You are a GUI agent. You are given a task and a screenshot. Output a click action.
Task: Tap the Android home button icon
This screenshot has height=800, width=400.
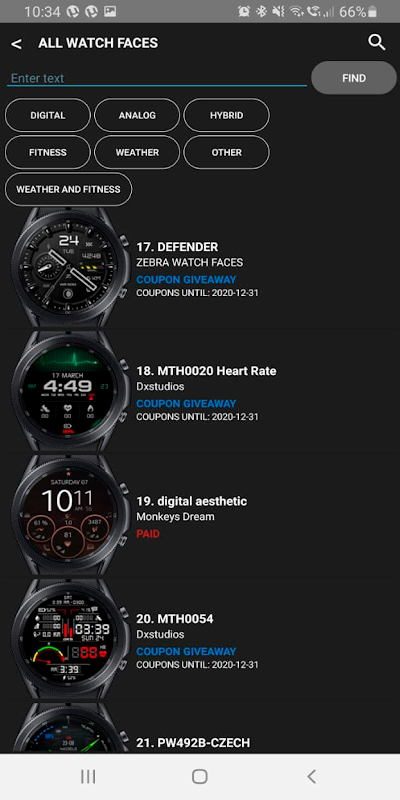tap(199, 777)
